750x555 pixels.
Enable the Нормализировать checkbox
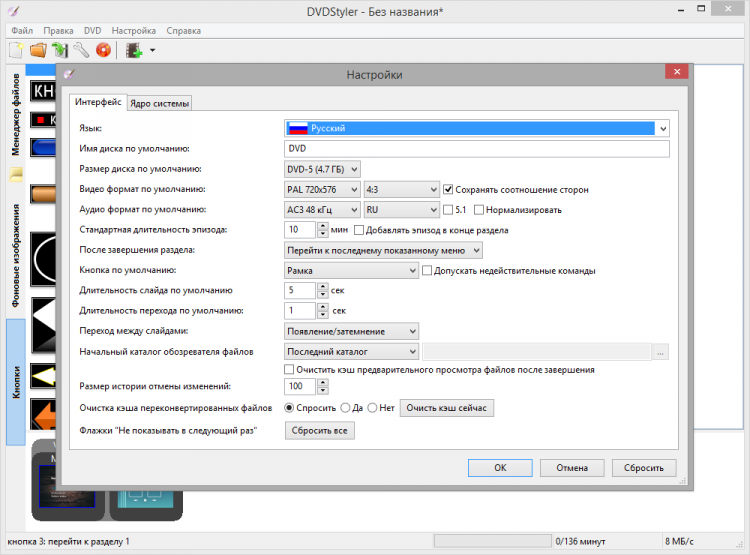479,210
